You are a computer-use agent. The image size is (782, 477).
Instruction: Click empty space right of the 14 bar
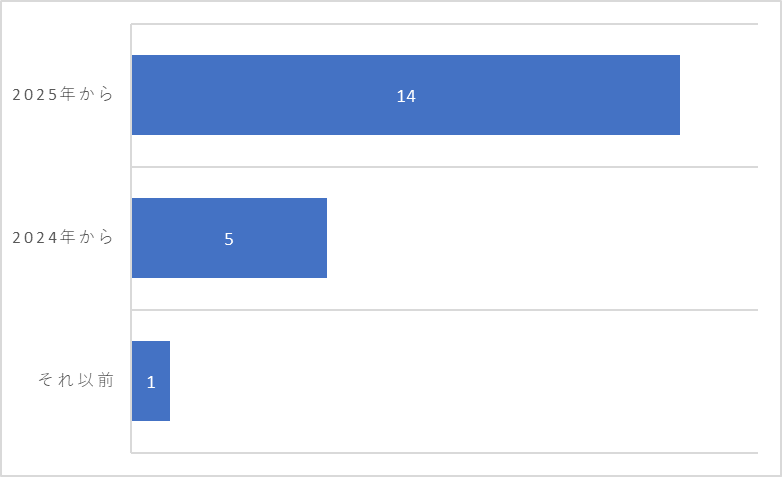point(719,95)
